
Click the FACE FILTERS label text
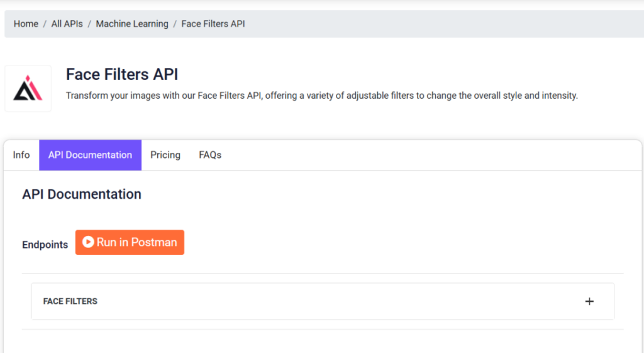click(70, 301)
